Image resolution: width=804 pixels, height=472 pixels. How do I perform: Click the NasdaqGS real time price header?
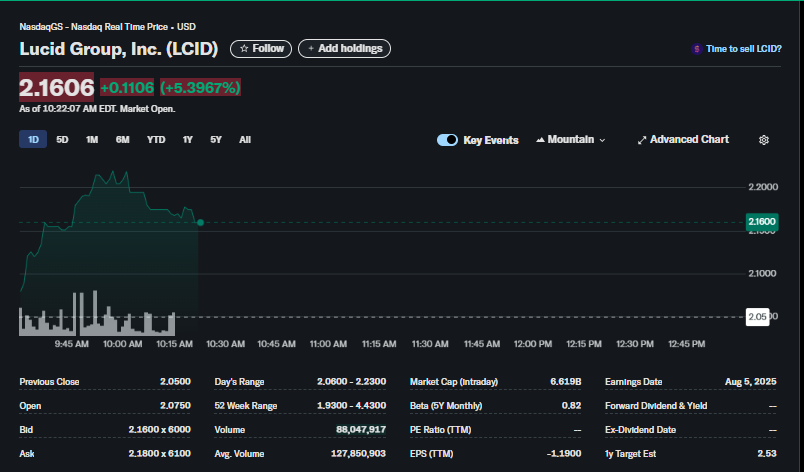(108, 27)
